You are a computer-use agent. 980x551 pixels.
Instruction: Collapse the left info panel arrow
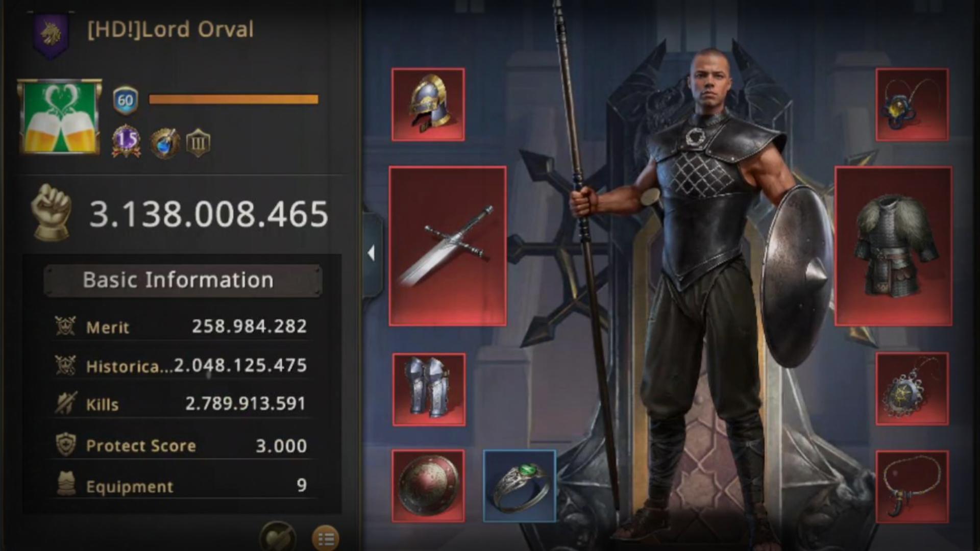point(372,253)
